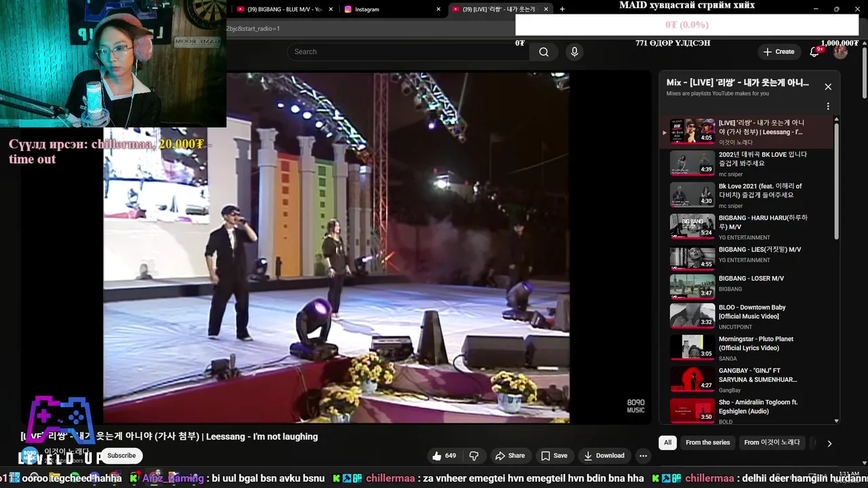
Task: Click the SANGA channel name
Action: point(728,359)
